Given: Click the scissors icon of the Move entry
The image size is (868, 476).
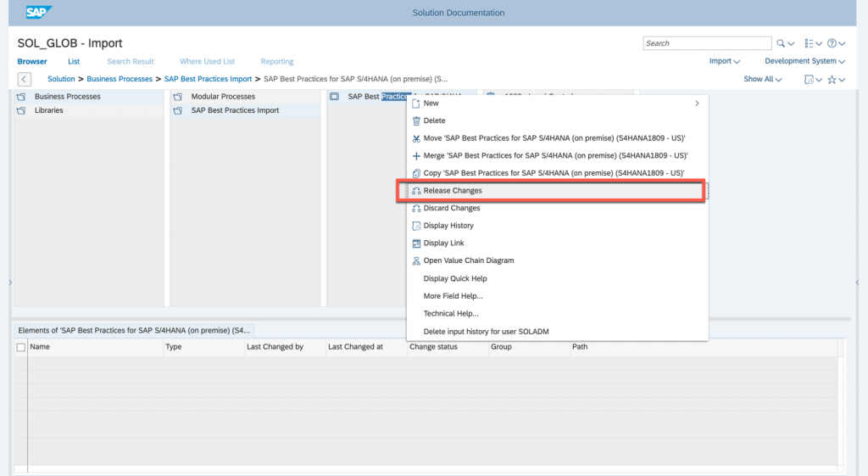Looking at the screenshot, I should (416, 138).
